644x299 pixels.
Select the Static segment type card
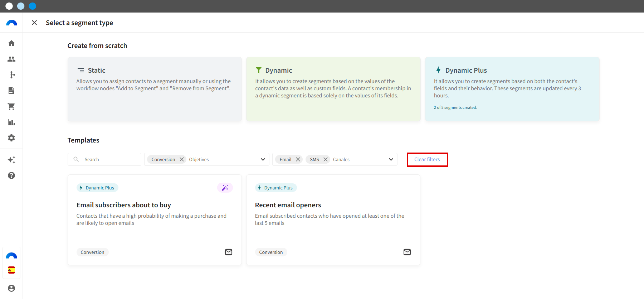point(155,89)
